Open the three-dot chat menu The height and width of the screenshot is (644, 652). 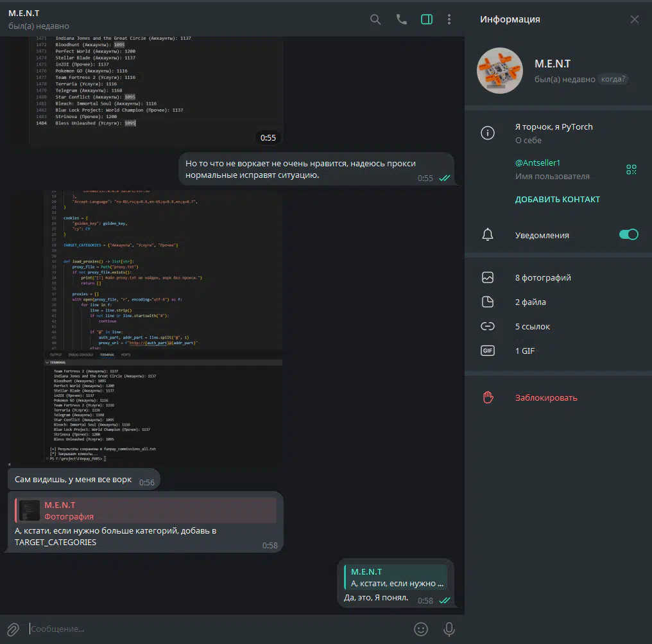[449, 19]
